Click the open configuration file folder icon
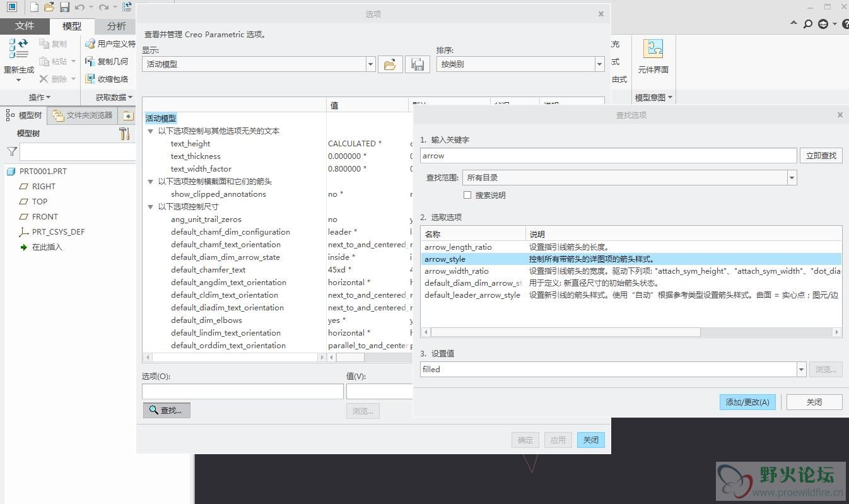This screenshot has width=849, height=504. [390, 64]
